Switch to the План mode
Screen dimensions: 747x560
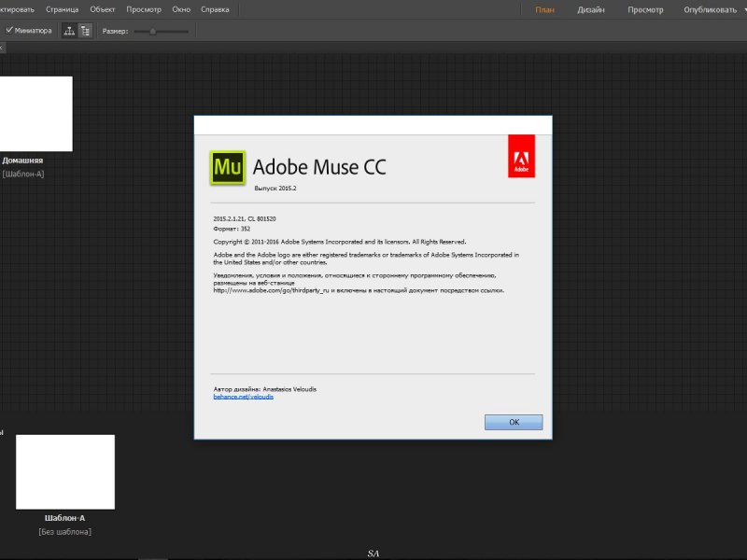coord(544,9)
